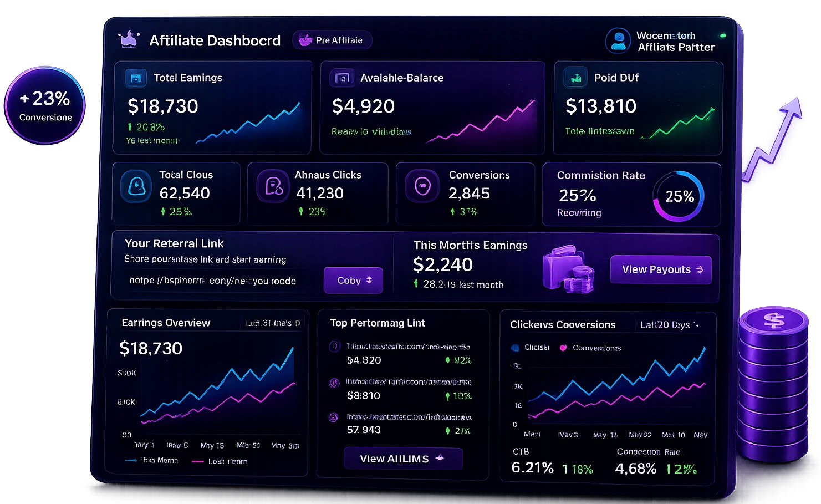The image size is (821, 504).
Task: Open the Pre Affiliate badge
Action: [332, 40]
